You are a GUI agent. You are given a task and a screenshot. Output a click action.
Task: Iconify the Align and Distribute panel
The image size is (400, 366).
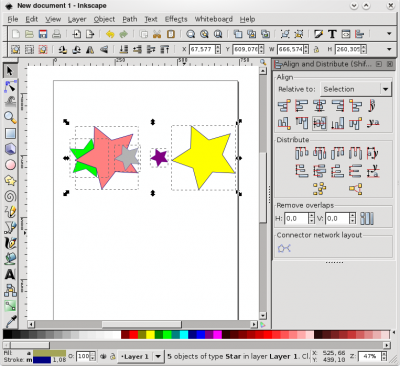click(x=379, y=64)
